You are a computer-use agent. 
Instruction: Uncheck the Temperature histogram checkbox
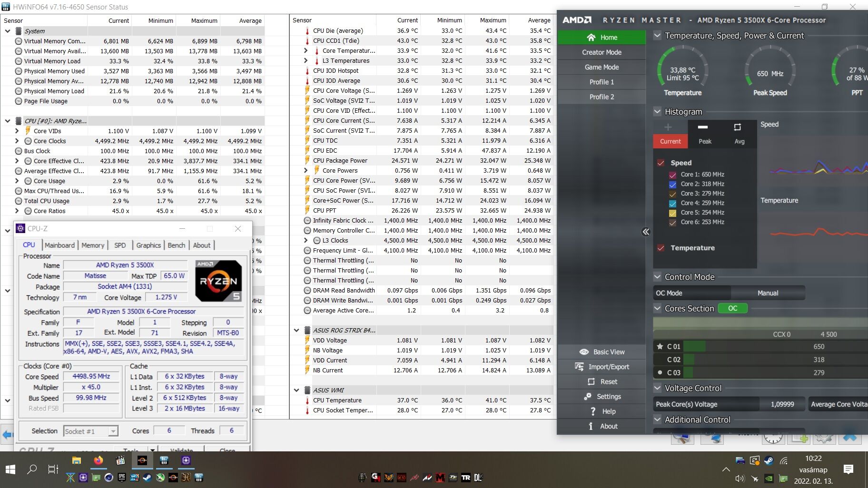(x=661, y=248)
